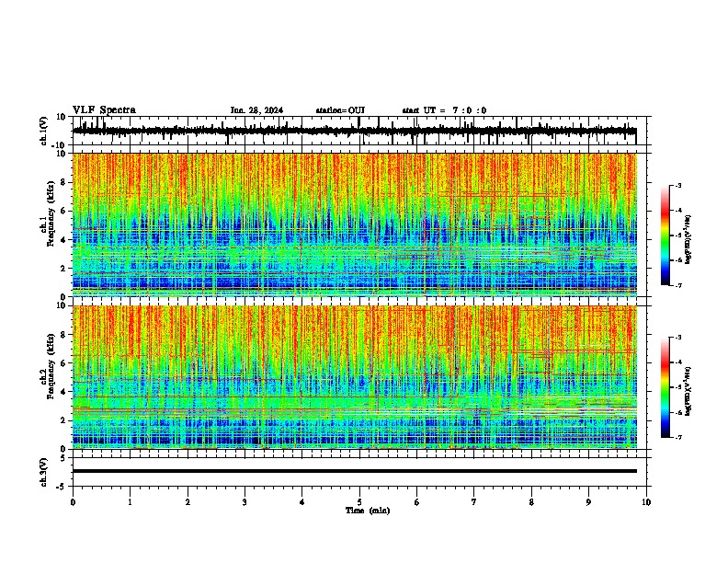The image size is (728, 563).
Task: Click the ch.1 spectrogram color scale bar
Action: [x=665, y=236]
